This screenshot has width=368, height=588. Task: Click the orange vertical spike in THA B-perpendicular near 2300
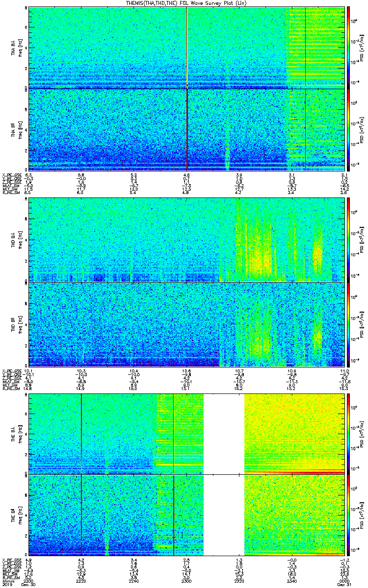[x=187, y=48]
